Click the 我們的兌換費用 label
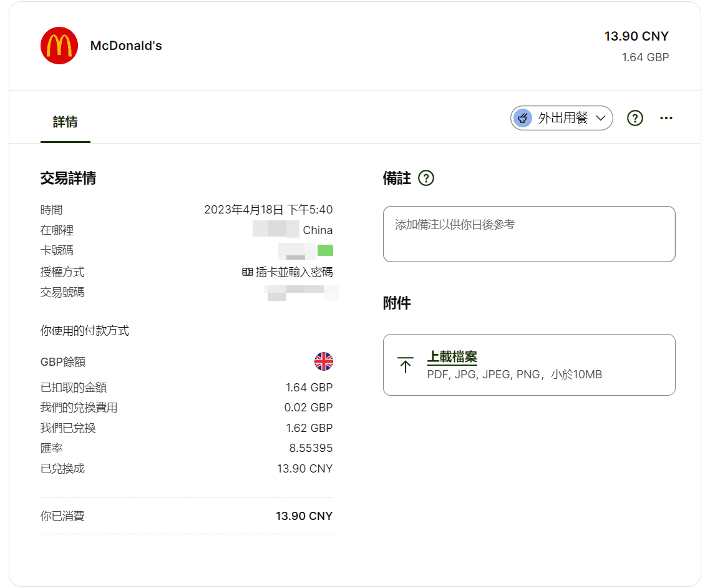The width and height of the screenshot is (705, 588). pos(79,408)
